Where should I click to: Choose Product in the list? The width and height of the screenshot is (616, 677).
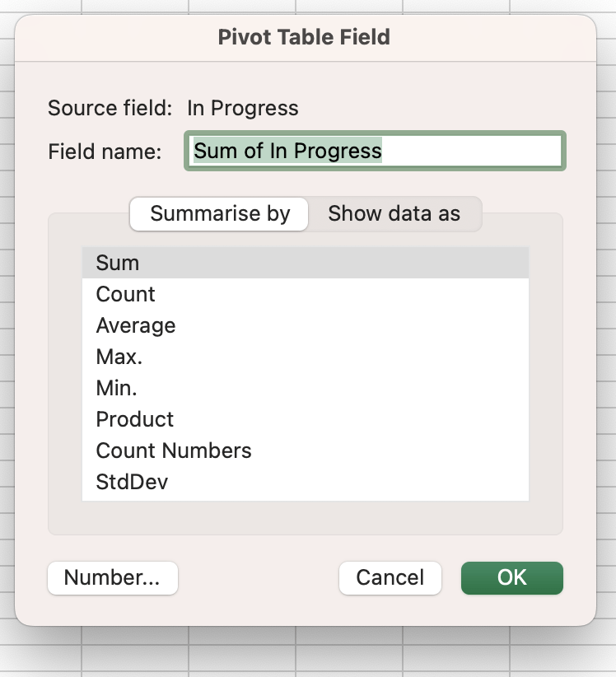pos(306,420)
